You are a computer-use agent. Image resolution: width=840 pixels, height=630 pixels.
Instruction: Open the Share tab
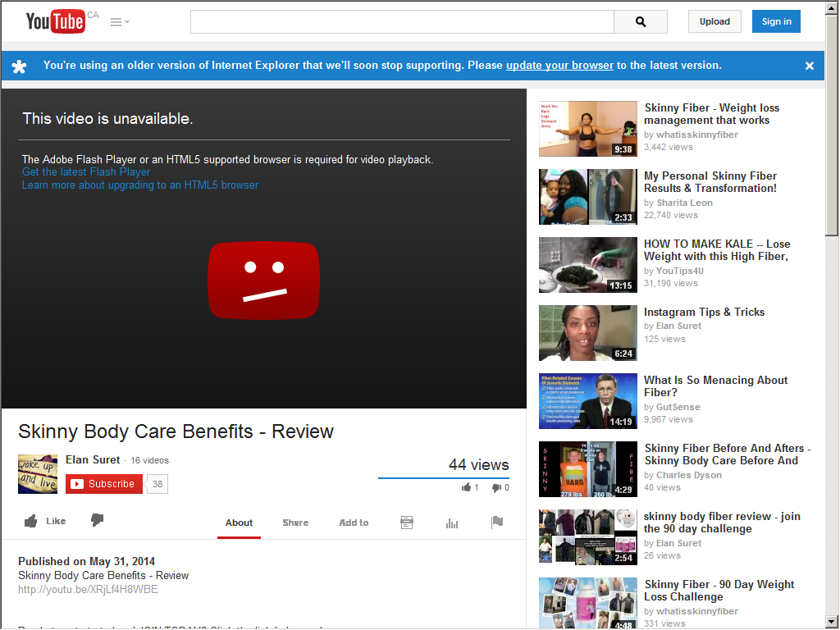click(295, 523)
